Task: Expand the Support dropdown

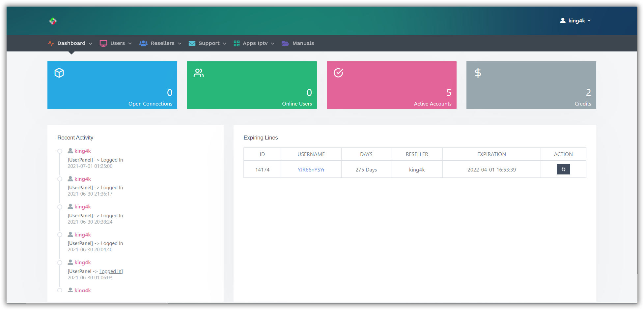Action: pos(209,43)
